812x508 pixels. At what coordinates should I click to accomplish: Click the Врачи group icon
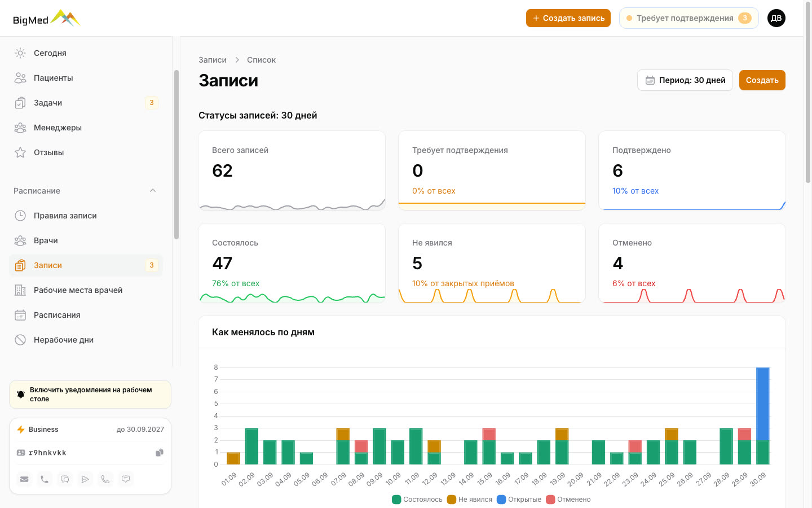(20, 240)
